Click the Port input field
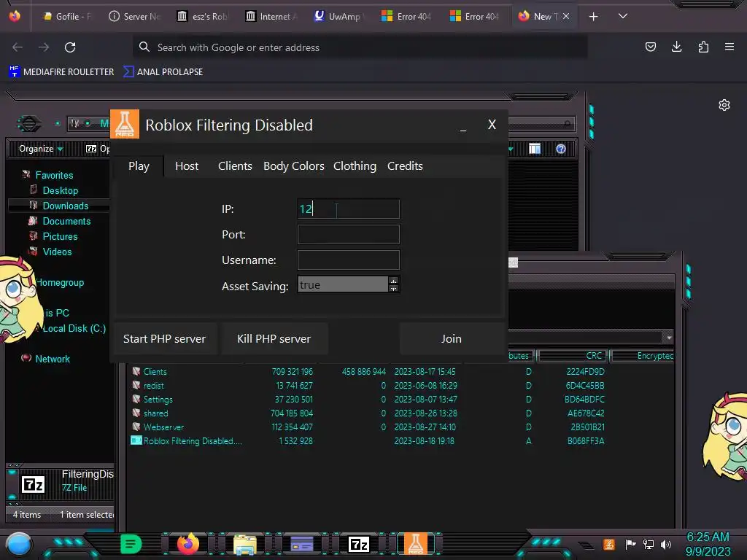747x560 pixels. tap(348, 234)
